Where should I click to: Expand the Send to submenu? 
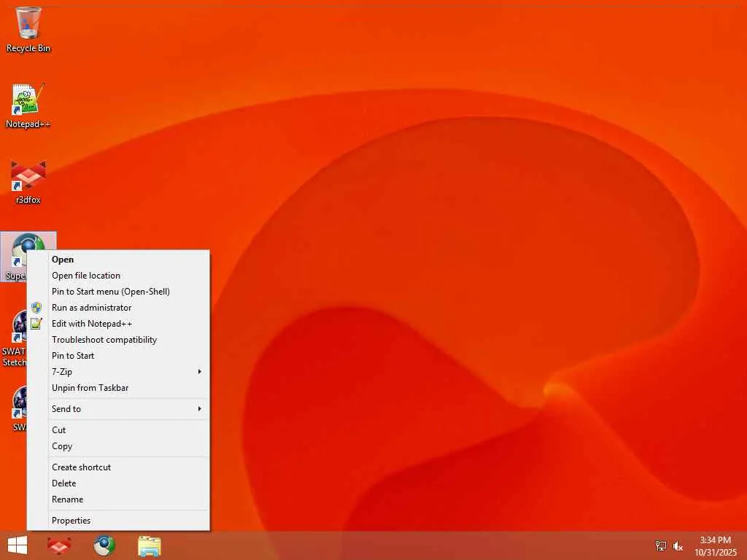tap(118, 409)
